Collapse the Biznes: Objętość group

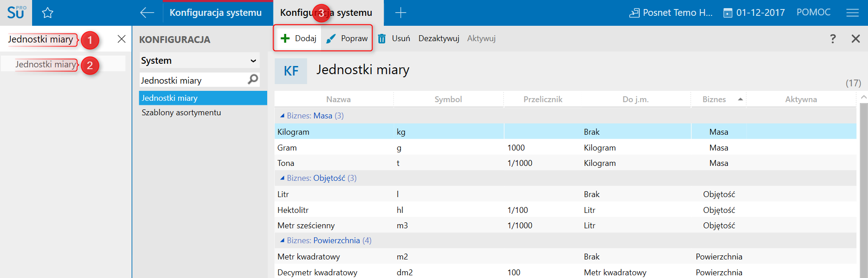point(282,178)
